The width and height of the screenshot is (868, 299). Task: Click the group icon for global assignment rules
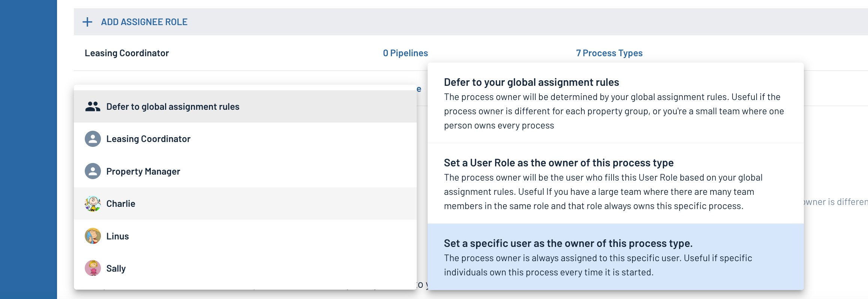click(x=93, y=107)
